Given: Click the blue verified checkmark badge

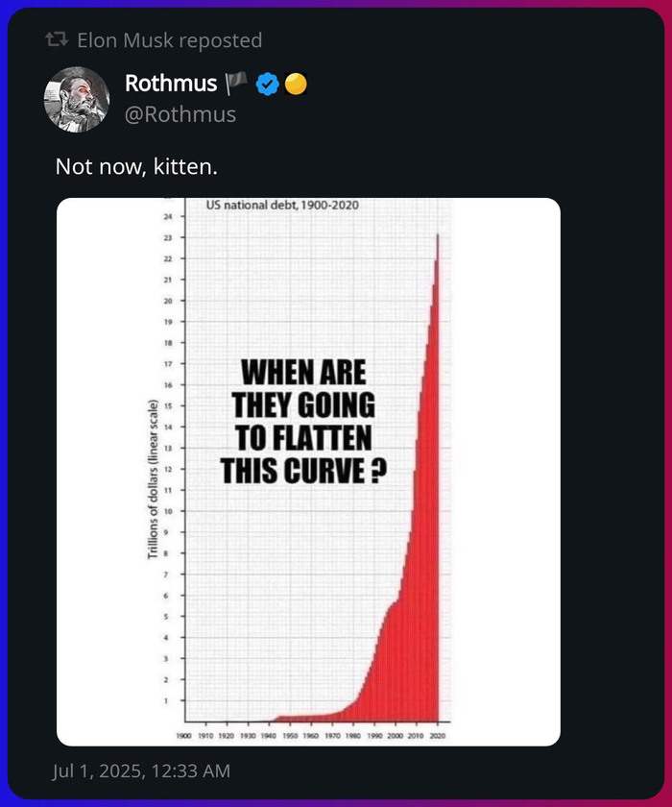Looking at the screenshot, I should (x=268, y=84).
